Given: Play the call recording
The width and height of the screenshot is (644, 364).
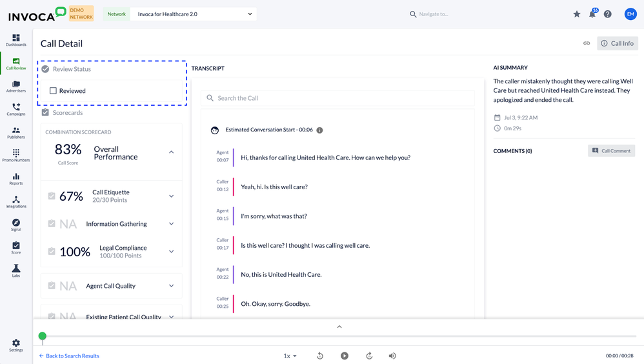Looking at the screenshot, I should point(345,356).
